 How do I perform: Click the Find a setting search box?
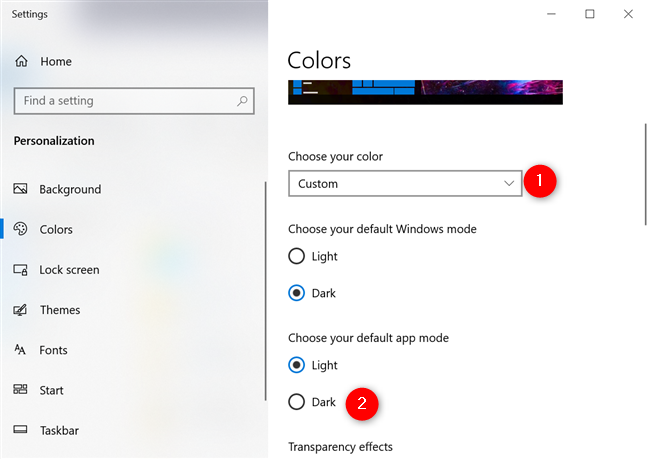click(134, 101)
